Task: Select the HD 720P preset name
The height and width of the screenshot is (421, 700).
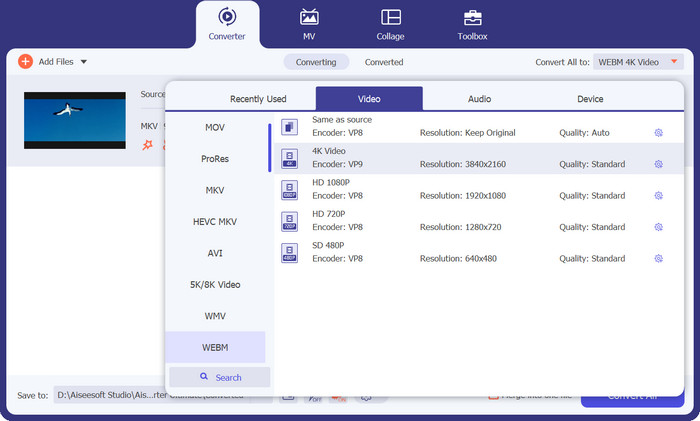Action: coord(329,214)
